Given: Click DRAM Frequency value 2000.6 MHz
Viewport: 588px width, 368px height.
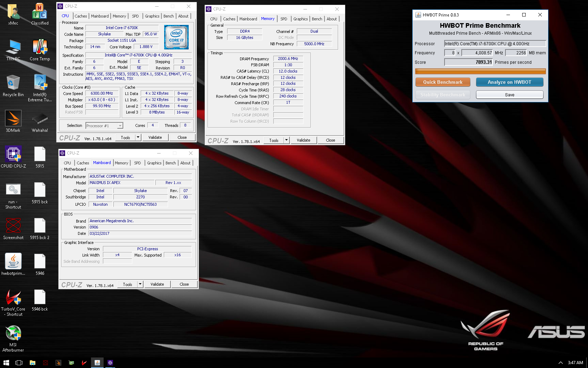Looking at the screenshot, I should 288,59.
